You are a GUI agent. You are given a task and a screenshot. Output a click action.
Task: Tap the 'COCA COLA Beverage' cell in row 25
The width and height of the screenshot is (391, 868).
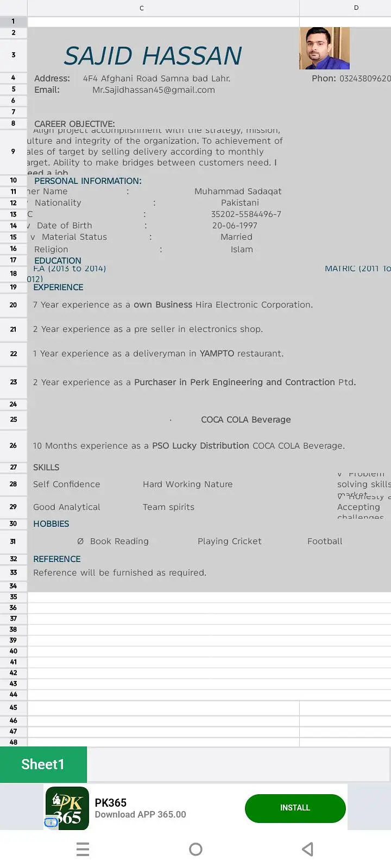(245, 420)
